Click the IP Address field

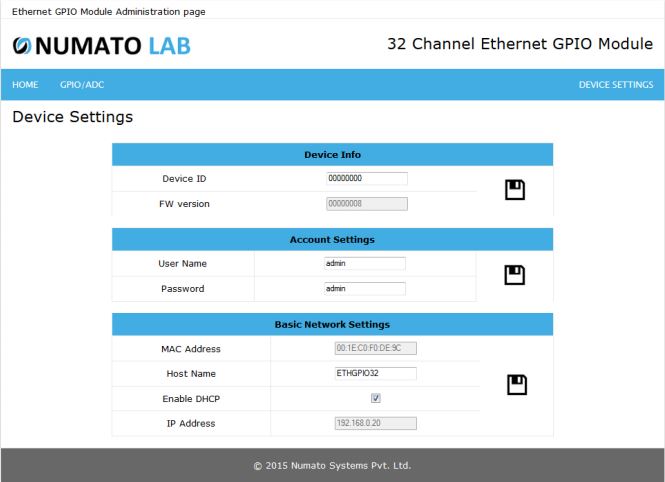pyautogui.click(x=375, y=423)
